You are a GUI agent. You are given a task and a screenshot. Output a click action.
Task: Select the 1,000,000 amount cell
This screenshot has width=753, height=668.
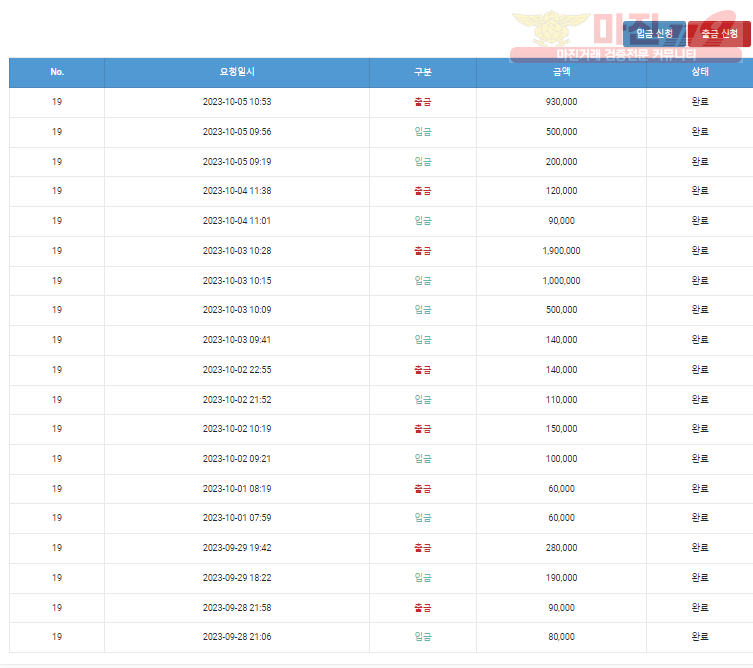pyautogui.click(x=561, y=281)
